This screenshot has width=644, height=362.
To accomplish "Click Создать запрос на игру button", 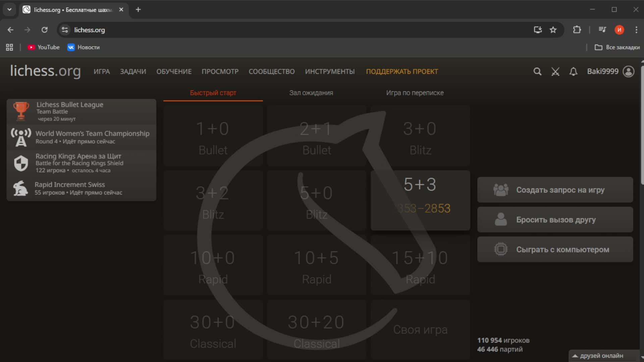I will (555, 190).
